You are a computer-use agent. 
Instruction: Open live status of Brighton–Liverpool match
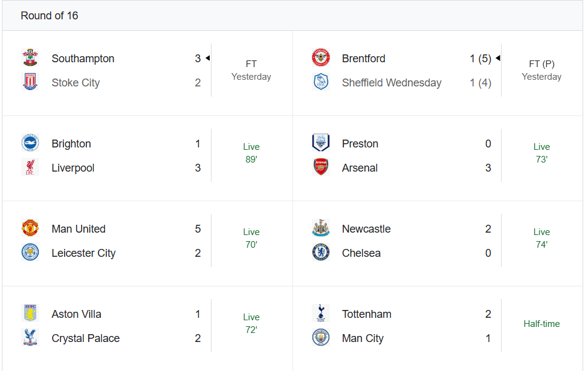click(251, 153)
